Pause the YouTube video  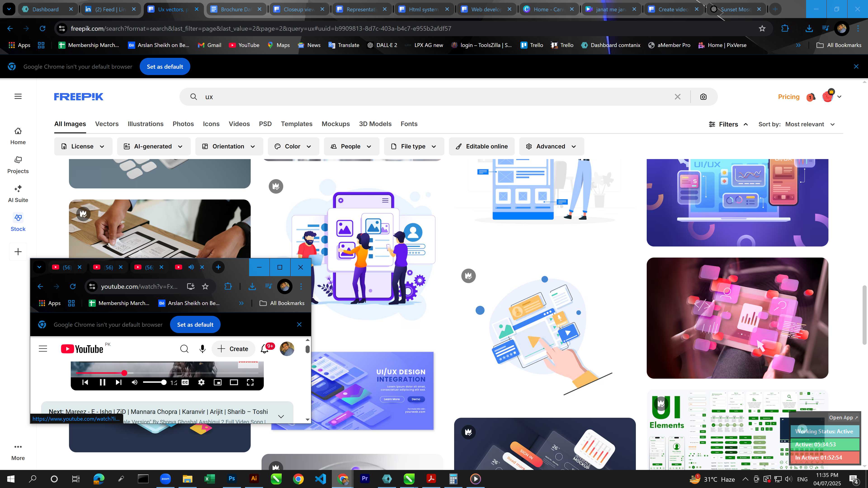pyautogui.click(x=102, y=382)
